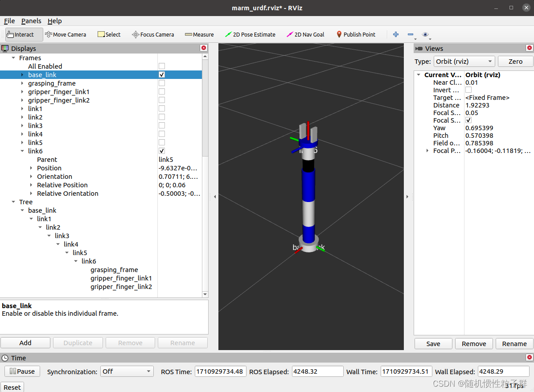Open the Synchronization dropdown
The height and width of the screenshot is (392, 534).
127,371
